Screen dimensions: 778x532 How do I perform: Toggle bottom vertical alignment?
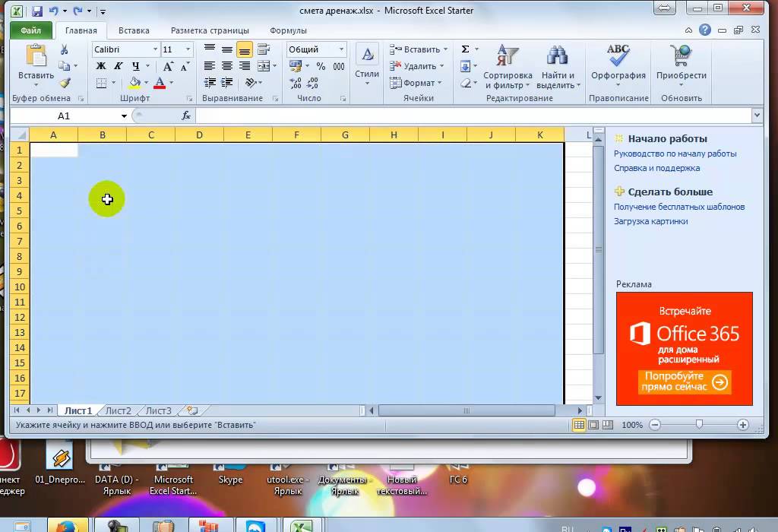point(244,49)
